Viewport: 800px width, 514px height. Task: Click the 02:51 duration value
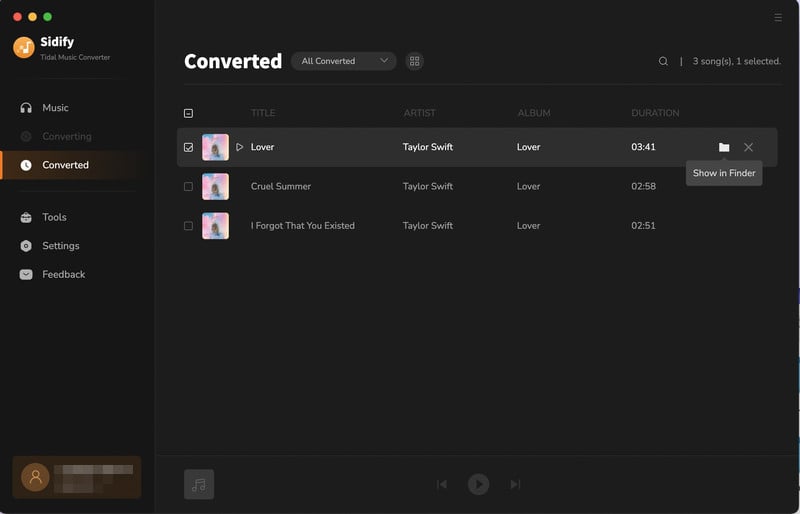(643, 226)
